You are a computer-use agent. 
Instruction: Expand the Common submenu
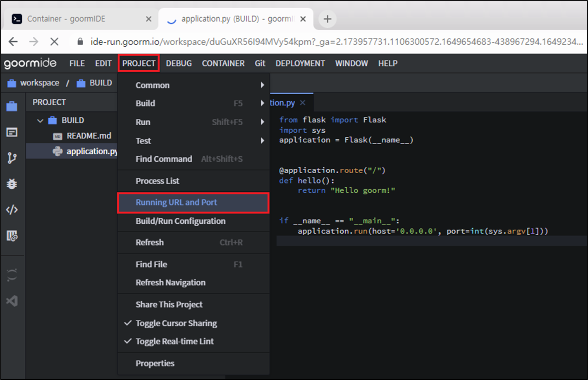[x=194, y=85]
